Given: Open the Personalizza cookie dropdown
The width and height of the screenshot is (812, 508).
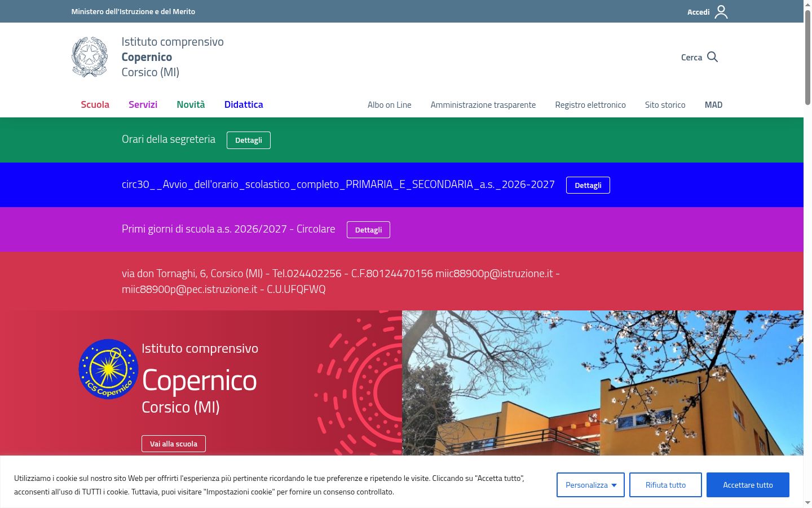Looking at the screenshot, I should 590,485.
